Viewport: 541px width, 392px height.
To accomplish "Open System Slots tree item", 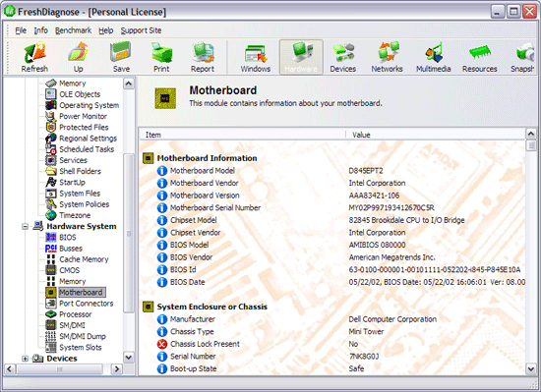I will click(x=81, y=348).
